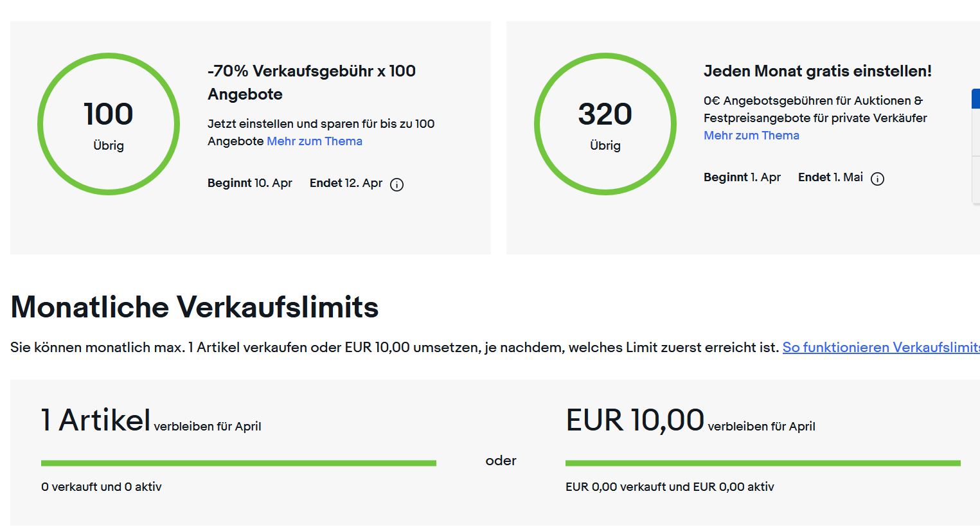Click the Monatliche Verkaufslimits heading

pyautogui.click(x=195, y=307)
